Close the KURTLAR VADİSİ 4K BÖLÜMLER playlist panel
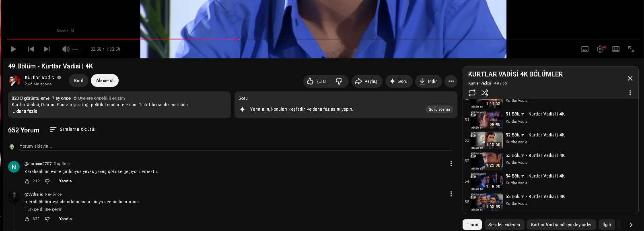644x231 pixels. point(630,78)
